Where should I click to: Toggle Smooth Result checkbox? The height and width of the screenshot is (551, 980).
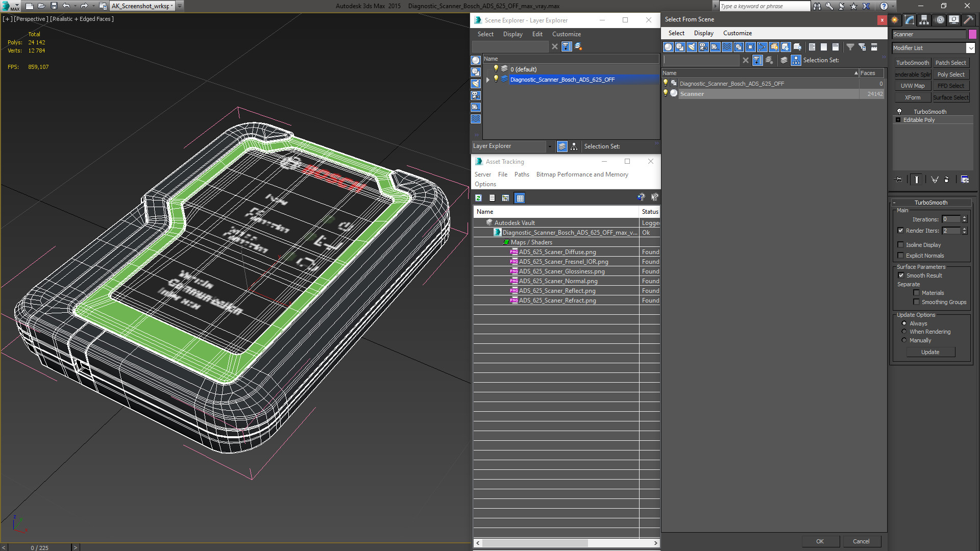[x=901, y=275]
